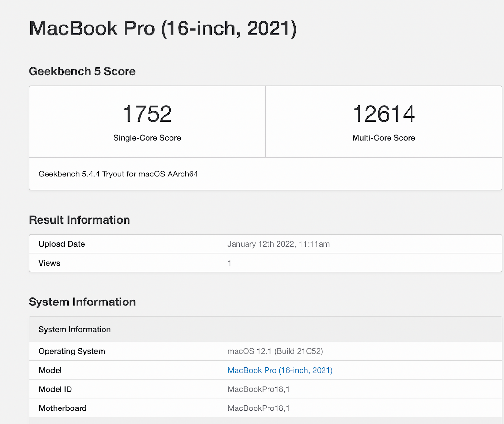Click the large System Information section heading
Viewport: 504px width, 424px height.
pos(82,302)
